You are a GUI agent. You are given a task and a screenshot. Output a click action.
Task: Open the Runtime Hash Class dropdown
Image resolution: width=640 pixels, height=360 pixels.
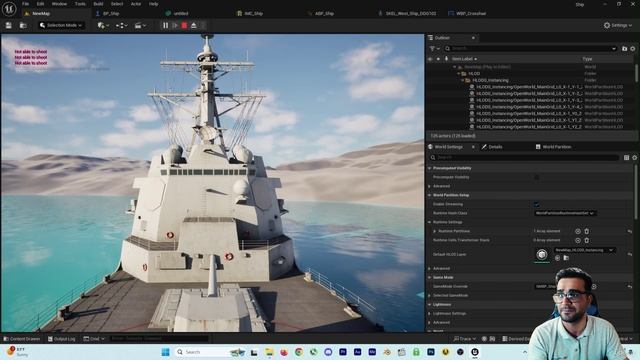pos(565,213)
